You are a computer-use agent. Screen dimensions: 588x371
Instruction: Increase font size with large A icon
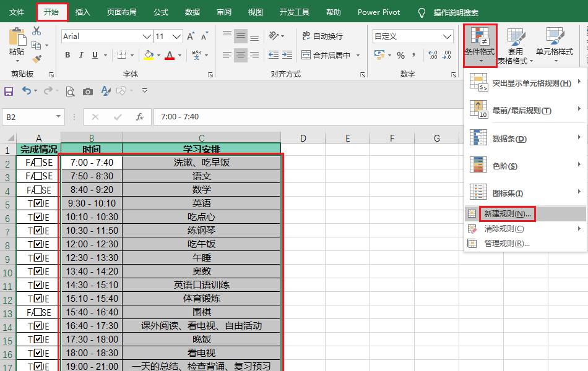pyautogui.click(x=191, y=36)
